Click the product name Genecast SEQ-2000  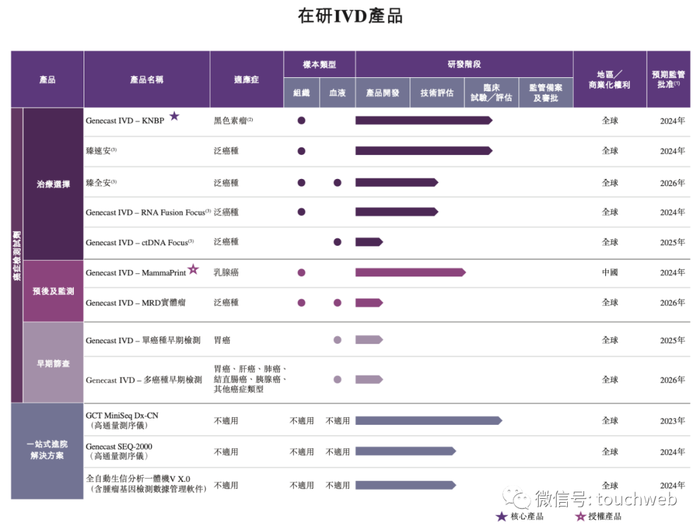point(119,447)
